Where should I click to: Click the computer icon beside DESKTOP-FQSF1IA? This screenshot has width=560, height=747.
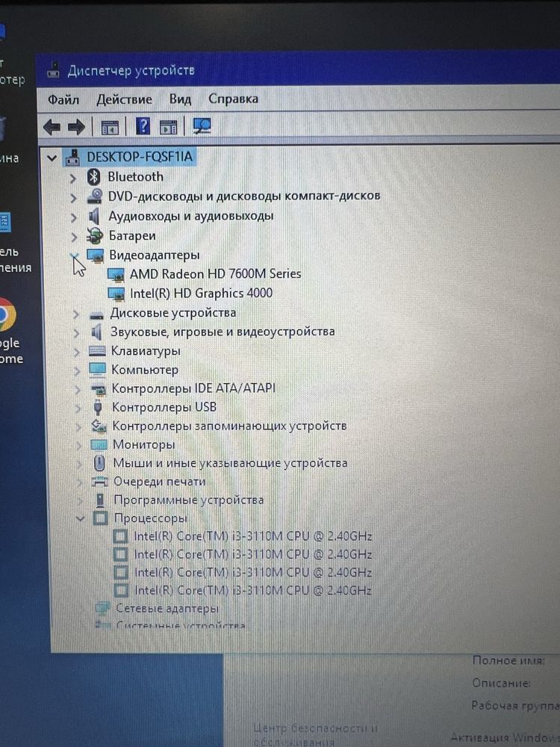[72, 157]
